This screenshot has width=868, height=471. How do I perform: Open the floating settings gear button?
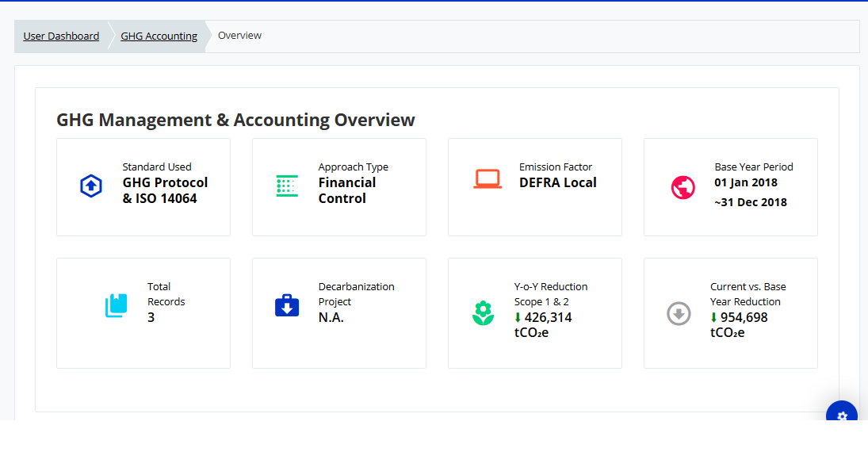842,415
